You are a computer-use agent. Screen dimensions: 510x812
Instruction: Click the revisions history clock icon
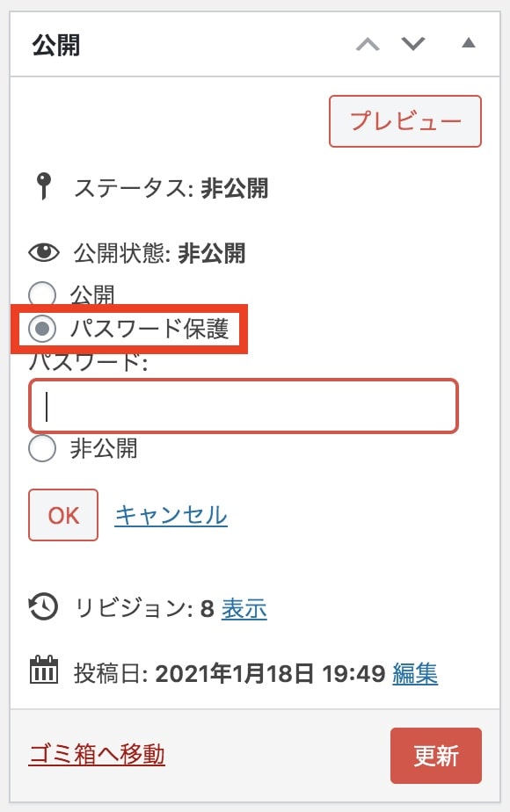[x=44, y=607]
